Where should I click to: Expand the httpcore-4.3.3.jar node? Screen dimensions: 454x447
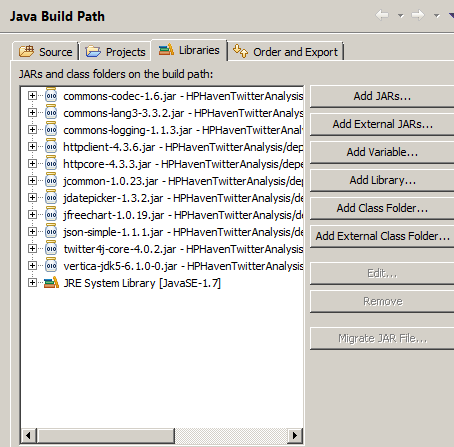click(x=32, y=164)
